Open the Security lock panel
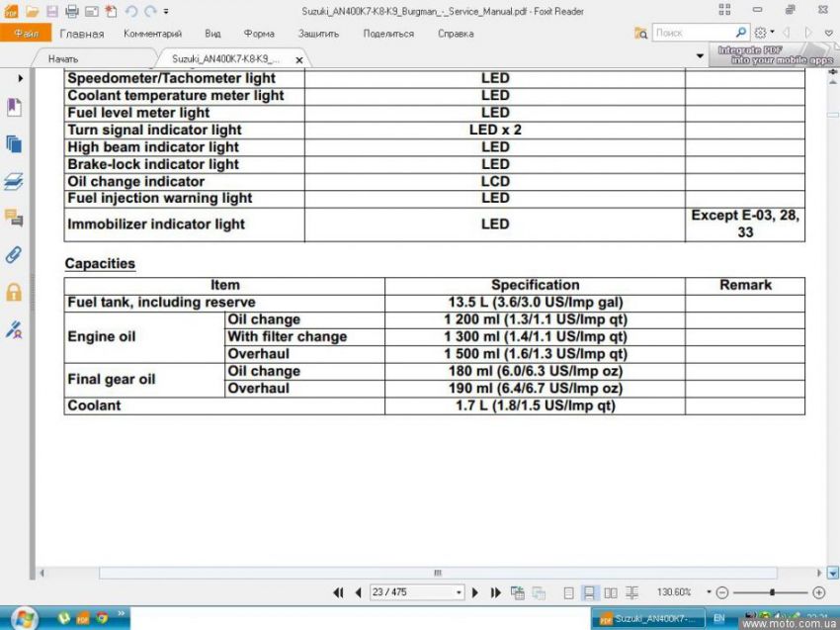This screenshot has width=840, height=630. 14,292
